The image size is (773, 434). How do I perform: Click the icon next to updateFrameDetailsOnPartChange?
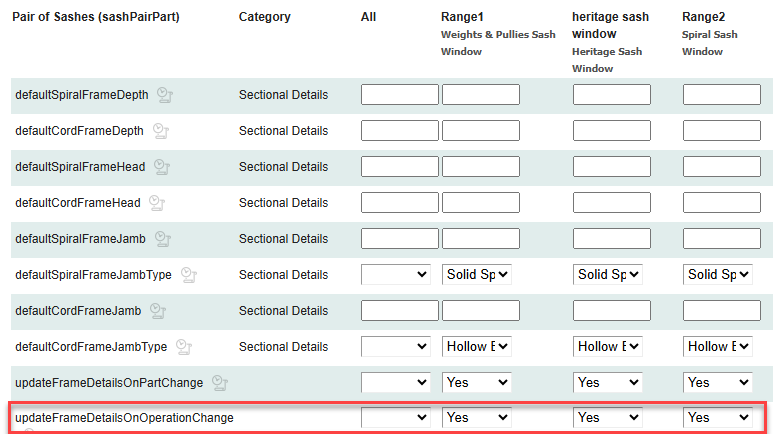221,383
